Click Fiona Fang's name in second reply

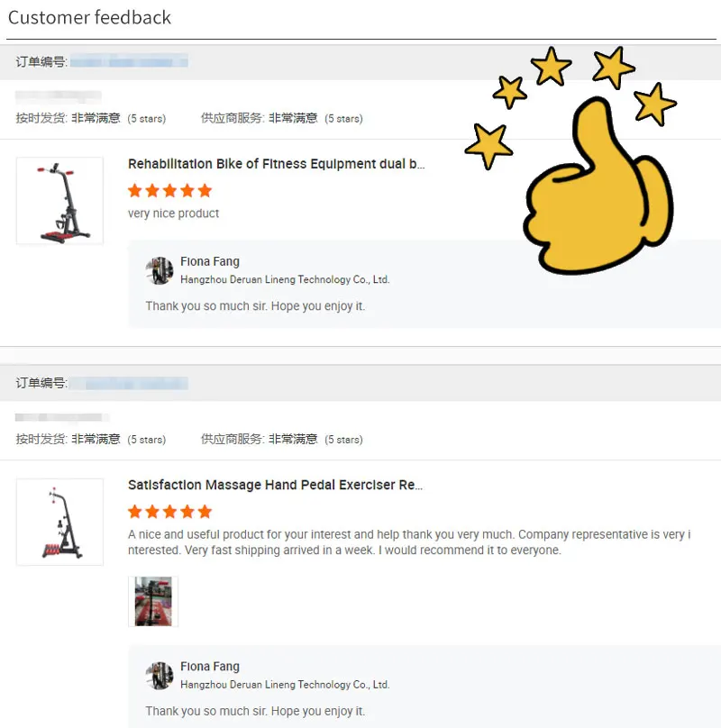[210, 666]
